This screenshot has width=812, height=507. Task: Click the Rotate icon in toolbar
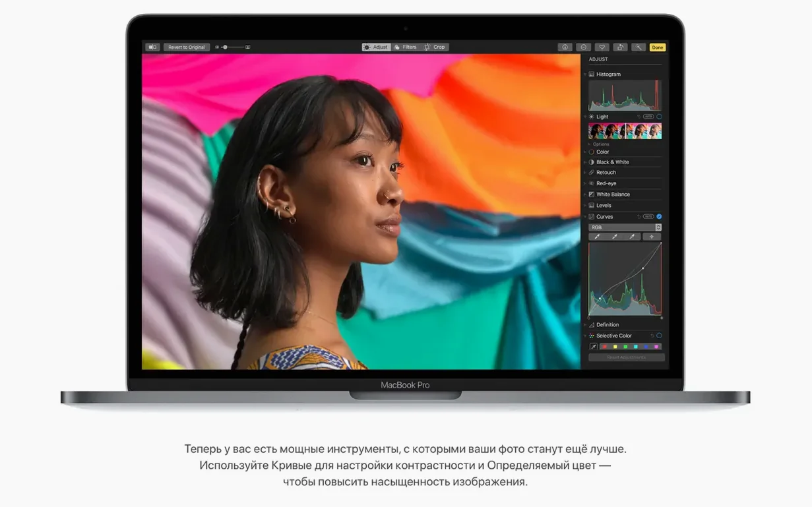[x=620, y=47]
